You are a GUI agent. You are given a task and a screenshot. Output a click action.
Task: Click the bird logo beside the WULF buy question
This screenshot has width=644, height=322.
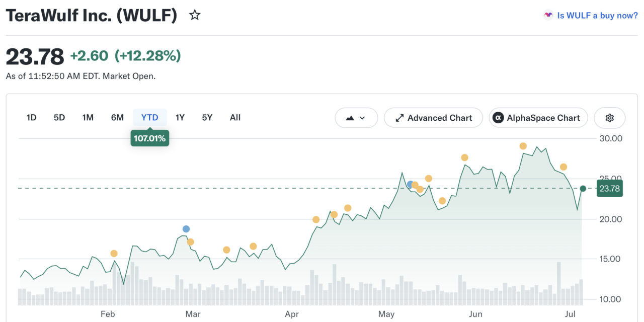(x=548, y=16)
